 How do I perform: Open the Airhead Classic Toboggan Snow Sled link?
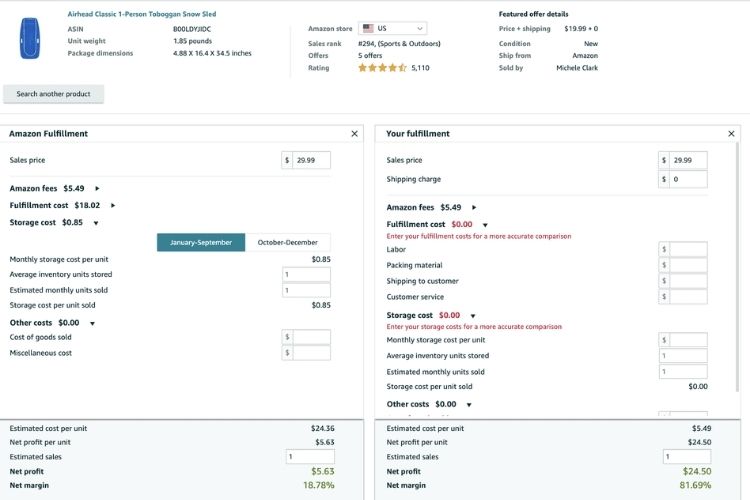coord(142,14)
